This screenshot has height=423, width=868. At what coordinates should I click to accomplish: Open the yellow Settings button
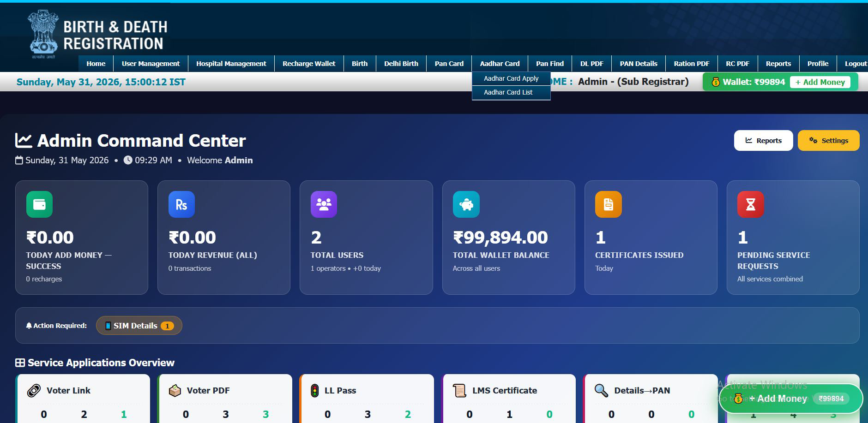coord(828,140)
